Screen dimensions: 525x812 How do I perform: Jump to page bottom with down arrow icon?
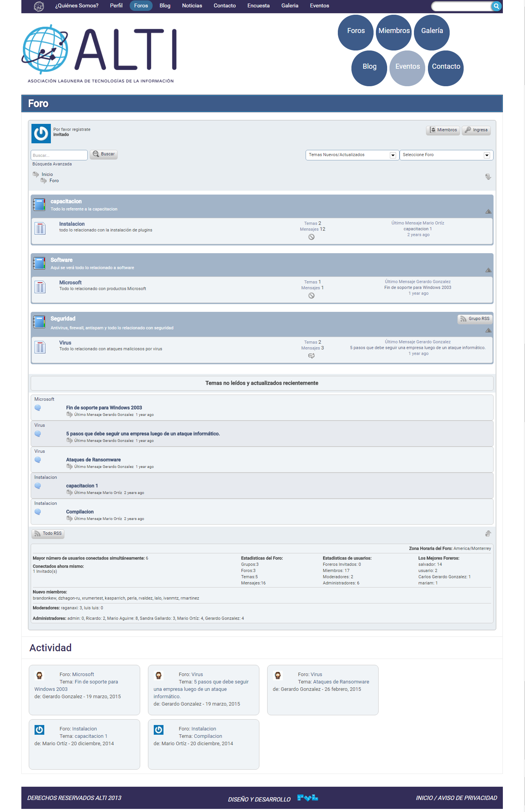[x=488, y=177]
